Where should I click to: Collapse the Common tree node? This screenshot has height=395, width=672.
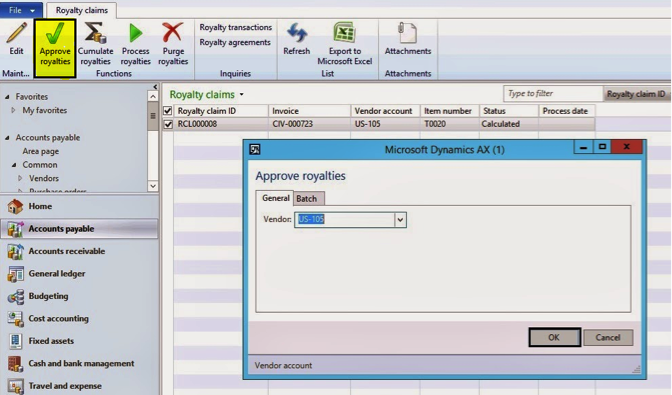14,165
